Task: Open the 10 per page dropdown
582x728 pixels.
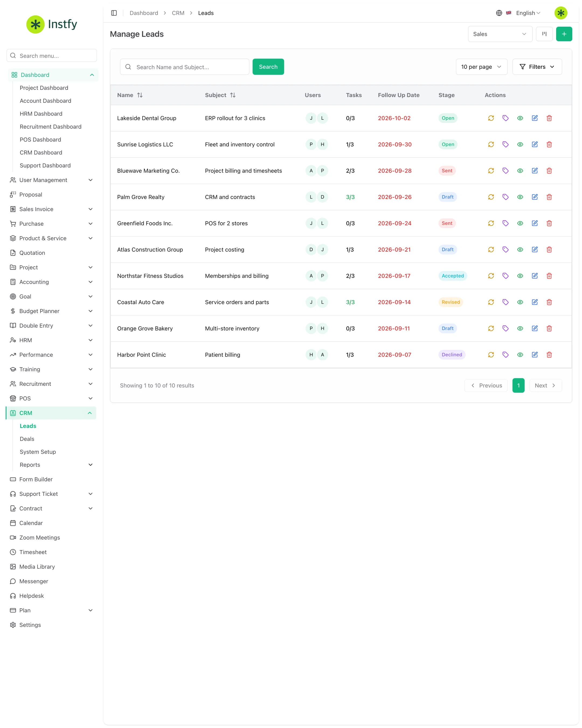Action: pyautogui.click(x=481, y=67)
